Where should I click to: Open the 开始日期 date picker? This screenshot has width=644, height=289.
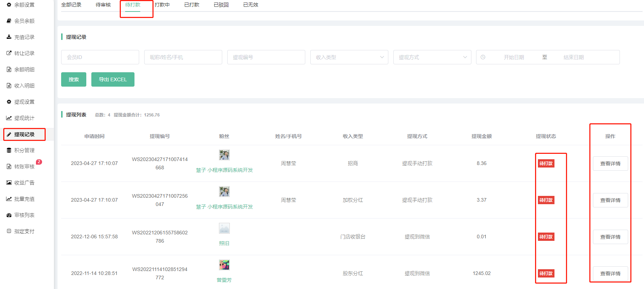[x=513, y=57]
